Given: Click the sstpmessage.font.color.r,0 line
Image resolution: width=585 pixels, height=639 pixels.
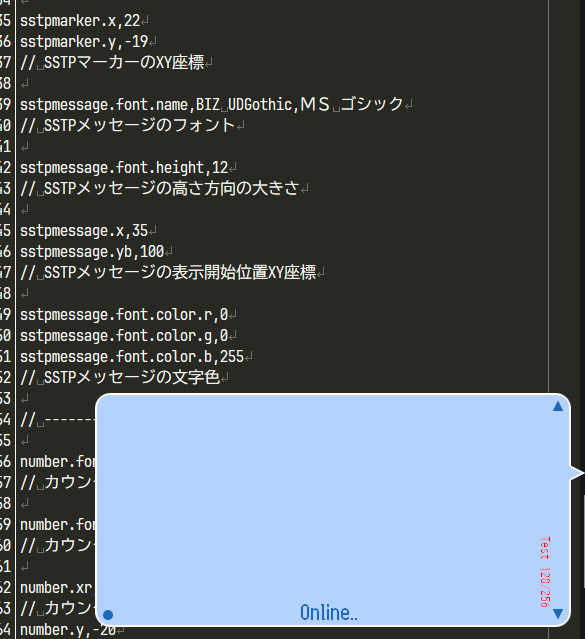Looking at the screenshot, I should tap(124, 315).
